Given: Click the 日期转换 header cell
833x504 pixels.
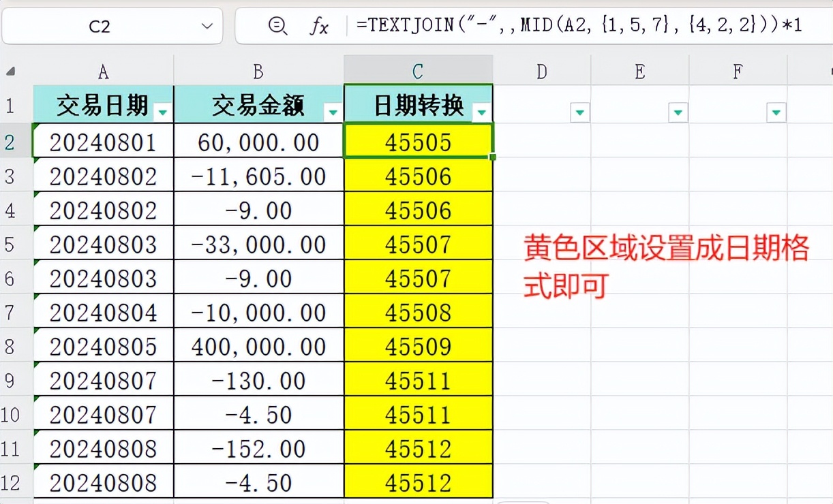Looking at the screenshot, I should [x=419, y=105].
